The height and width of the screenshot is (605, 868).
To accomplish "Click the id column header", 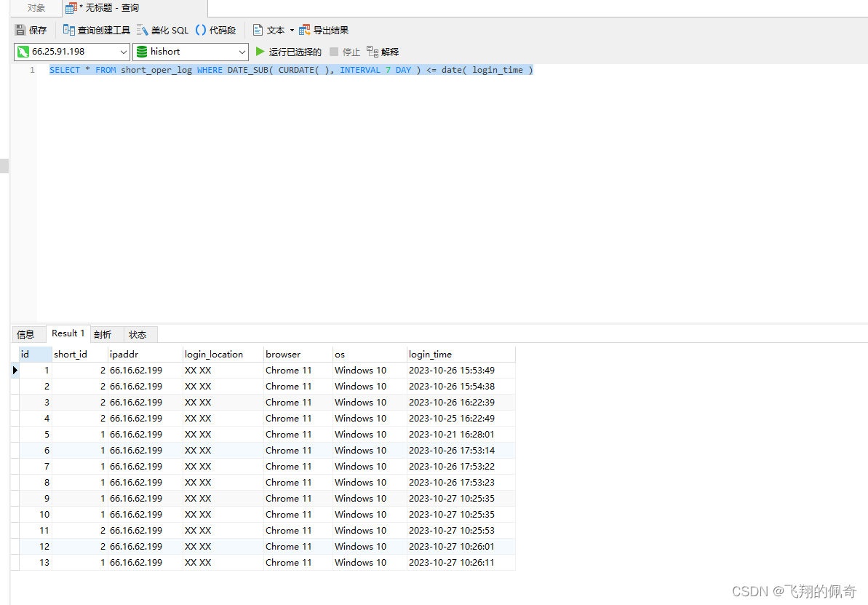I will pyautogui.click(x=36, y=354).
